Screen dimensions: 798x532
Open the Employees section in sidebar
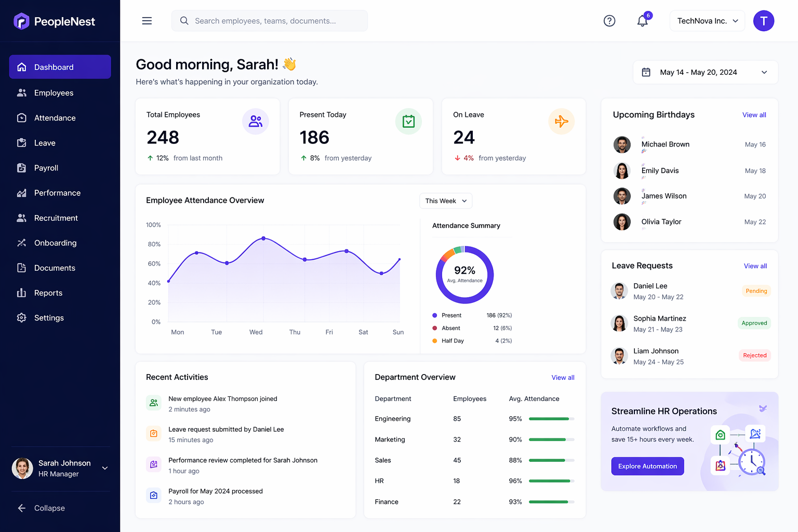click(x=53, y=92)
